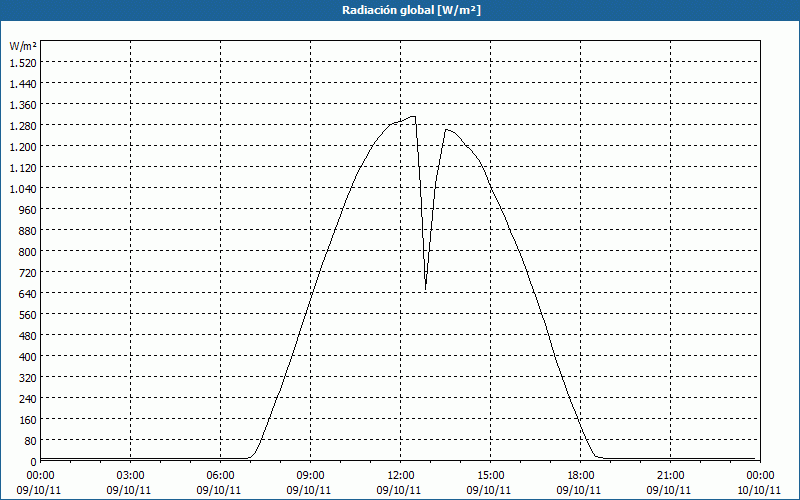
Task: Click the 0 y-axis label
Action: coord(34,462)
